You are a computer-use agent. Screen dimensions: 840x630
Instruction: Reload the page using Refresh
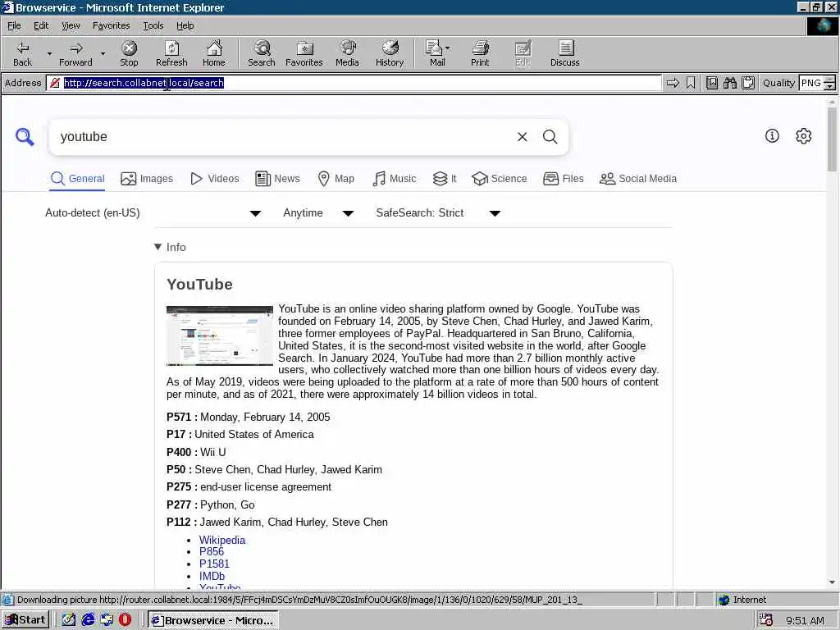click(x=171, y=53)
